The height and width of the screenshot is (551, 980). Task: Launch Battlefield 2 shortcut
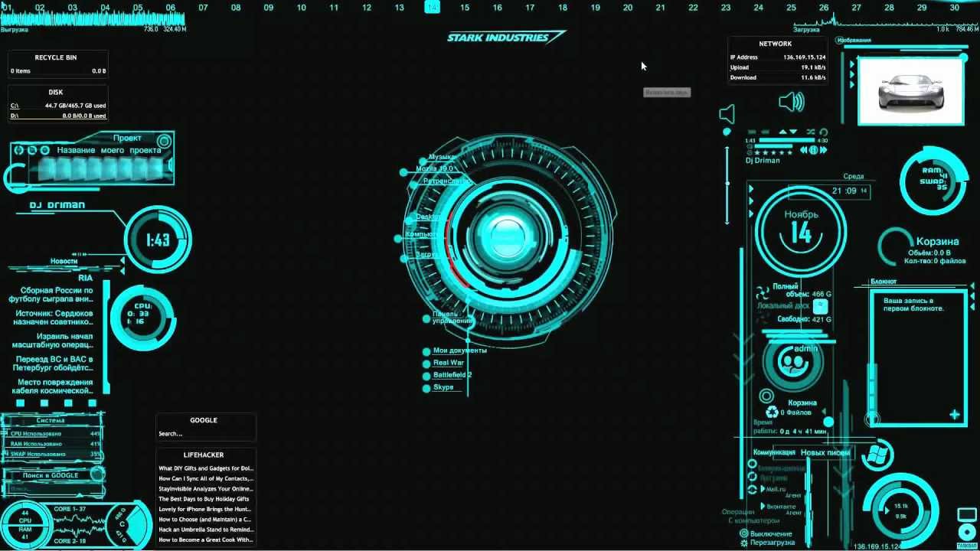[452, 375]
